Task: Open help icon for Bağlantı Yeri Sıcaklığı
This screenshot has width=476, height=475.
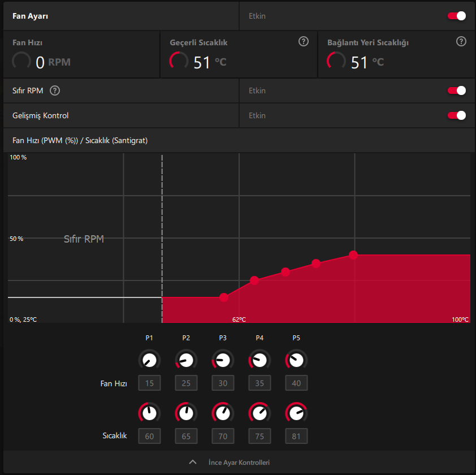Action: pyautogui.click(x=461, y=41)
